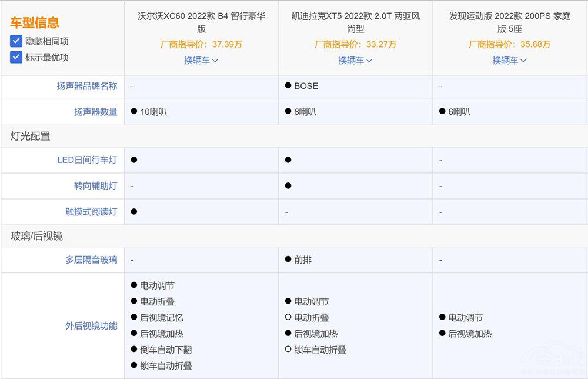Open 换辆车 dropdown under 沃尔沃XC60
The width and height of the screenshot is (588, 379).
tap(201, 60)
